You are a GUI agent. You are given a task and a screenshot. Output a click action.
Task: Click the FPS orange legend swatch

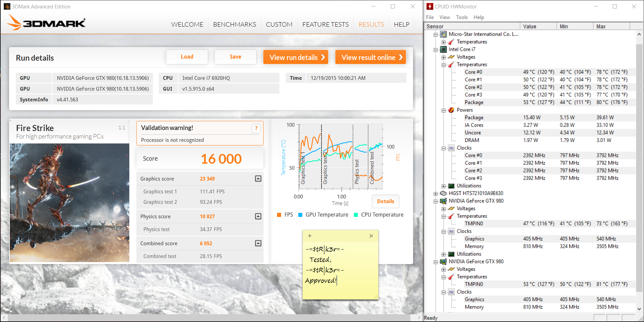279,215
